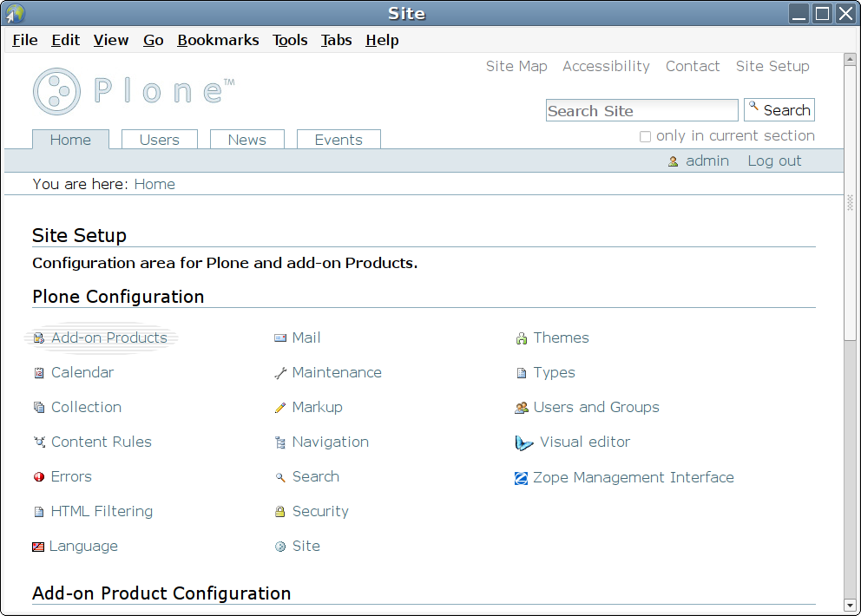Click the Markup pencil icon
Screen dimensions: 861x616
pyautogui.click(x=280, y=408)
